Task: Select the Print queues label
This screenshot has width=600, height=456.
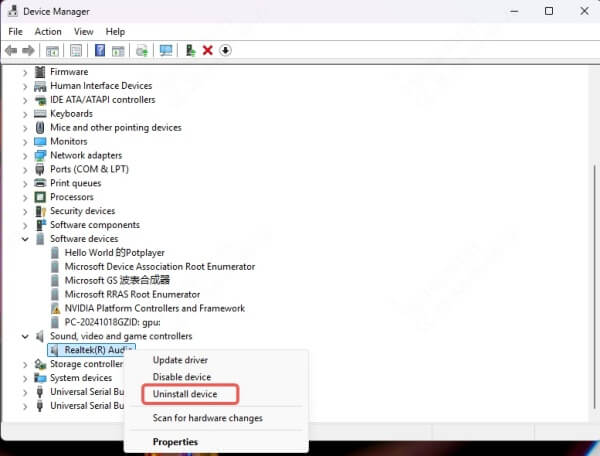Action: click(x=75, y=183)
